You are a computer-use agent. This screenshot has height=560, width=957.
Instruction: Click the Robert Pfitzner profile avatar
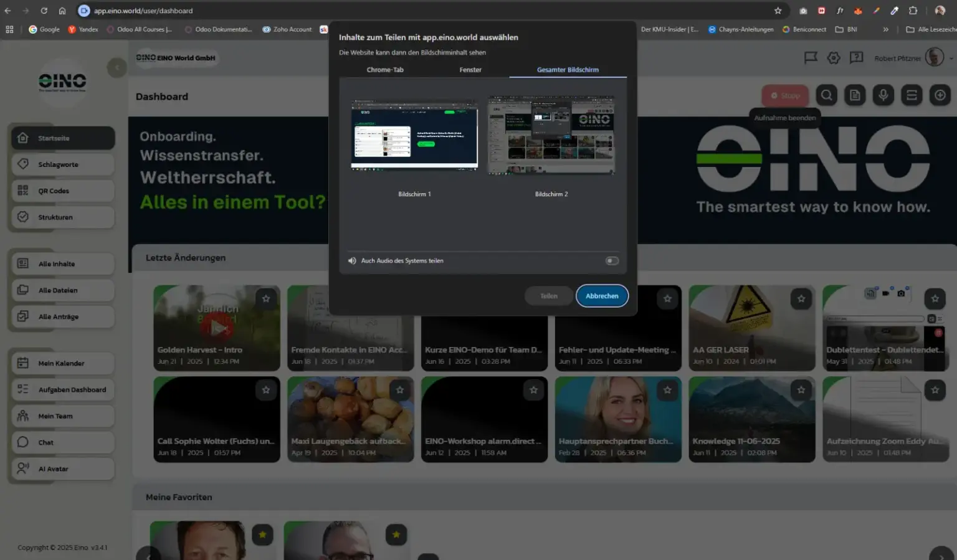coord(934,57)
